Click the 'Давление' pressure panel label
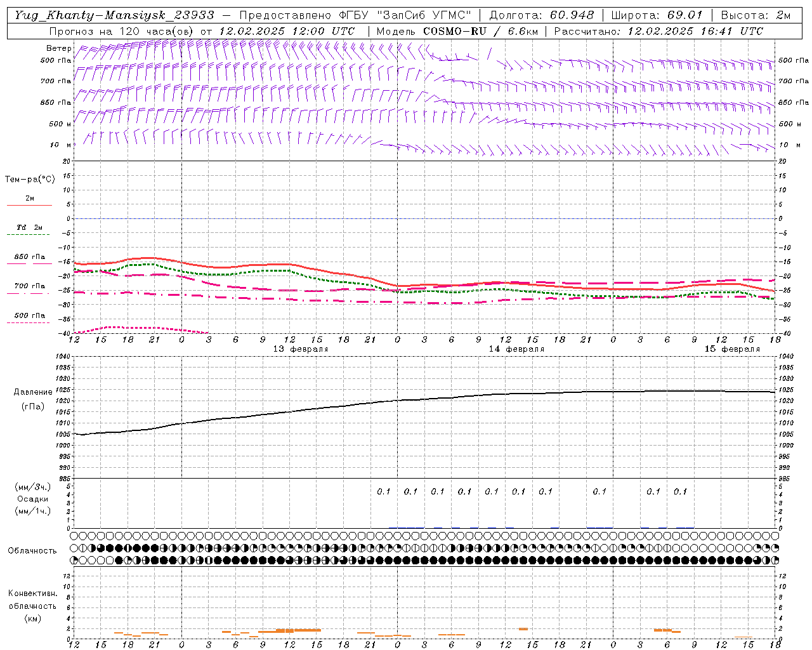The image size is (812, 650). 33,392
